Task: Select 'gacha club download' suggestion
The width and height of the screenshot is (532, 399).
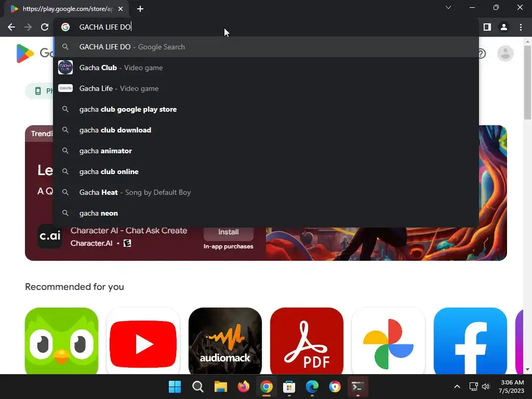Action: (x=265, y=130)
